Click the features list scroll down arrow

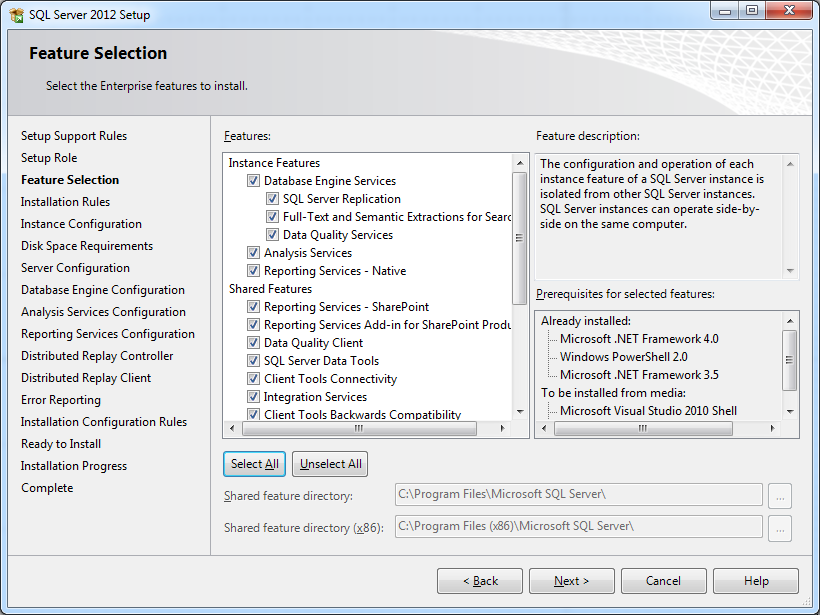520,412
